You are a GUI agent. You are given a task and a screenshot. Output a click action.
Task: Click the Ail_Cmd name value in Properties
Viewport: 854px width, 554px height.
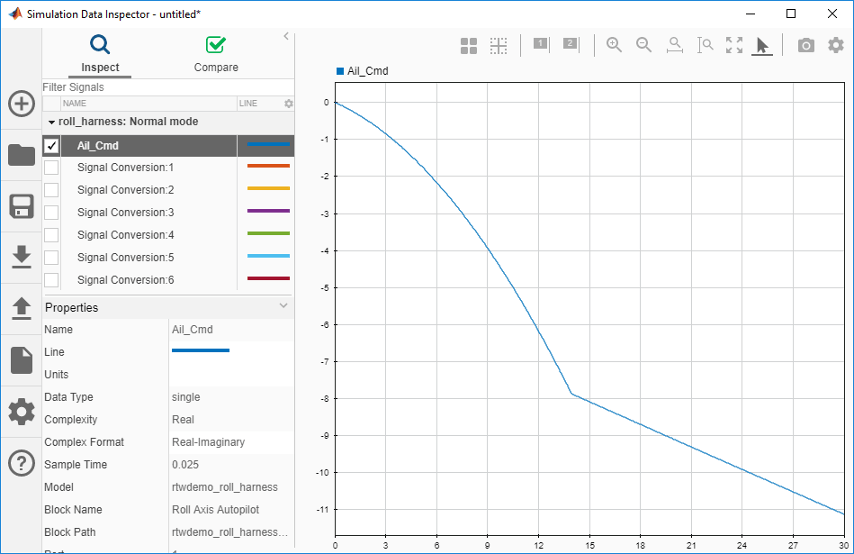[192, 330]
